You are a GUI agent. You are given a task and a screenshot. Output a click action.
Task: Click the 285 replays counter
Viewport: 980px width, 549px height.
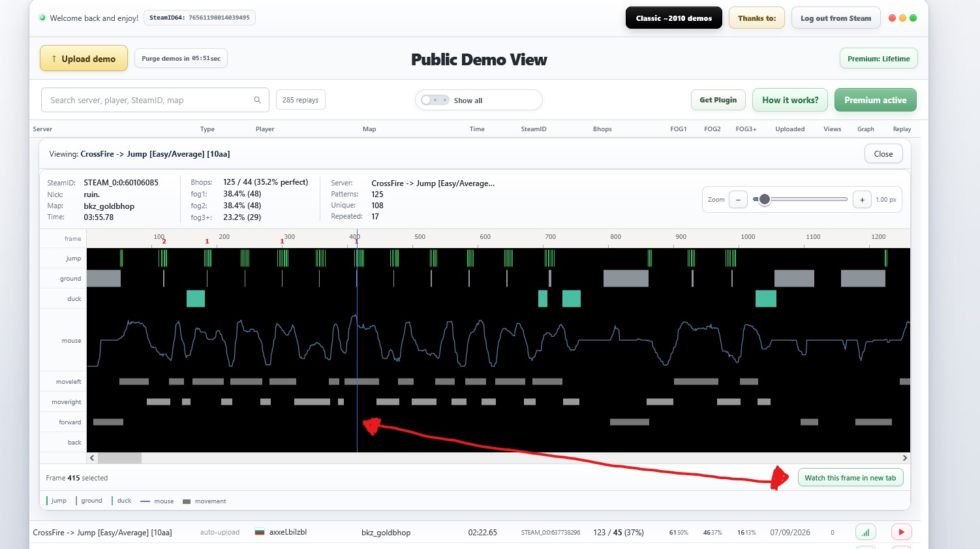[301, 100]
